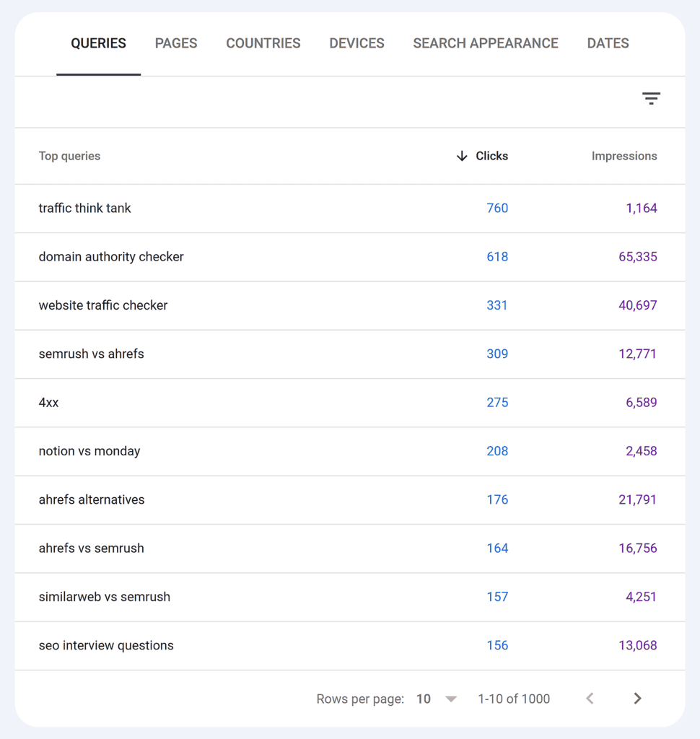
Task: Open the SEARCH APPEARANCE tab
Action: click(x=485, y=43)
